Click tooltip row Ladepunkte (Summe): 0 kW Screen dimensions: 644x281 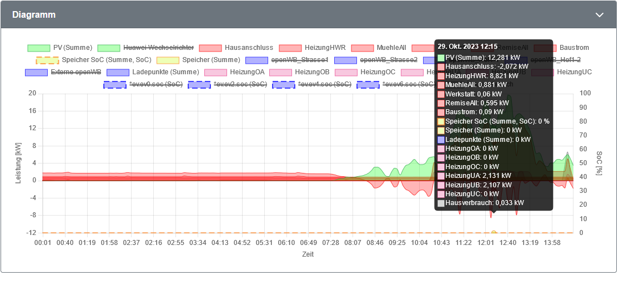pos(484,139)
